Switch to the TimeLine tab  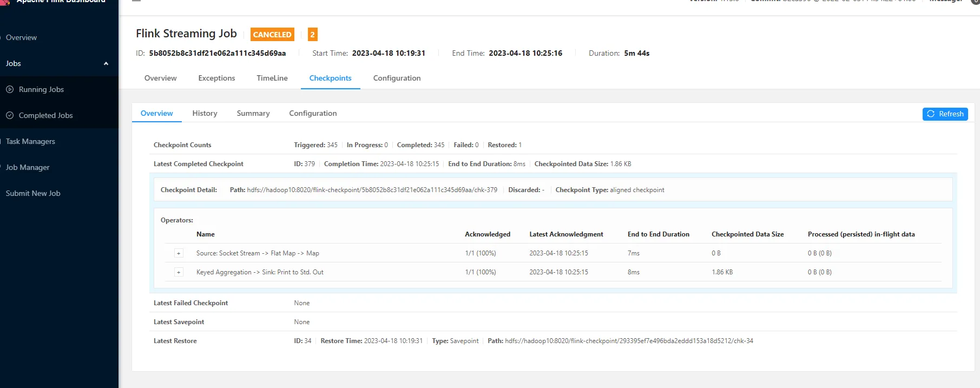point(272,78)
